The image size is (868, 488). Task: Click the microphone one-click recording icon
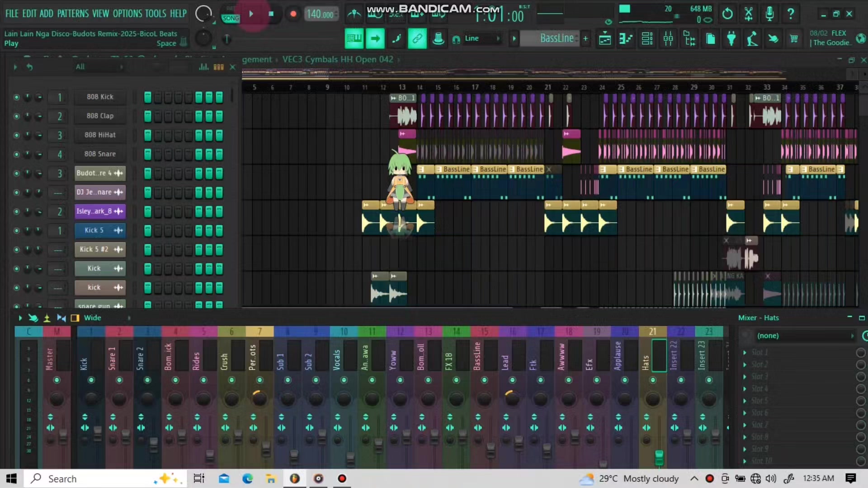pyautogui.click(x=769, y=14)
